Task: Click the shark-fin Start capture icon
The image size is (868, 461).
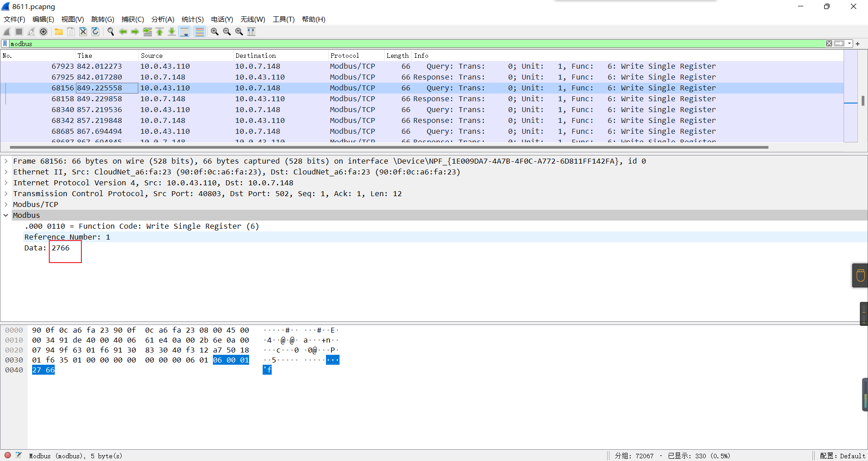Action: coord(7,32)
